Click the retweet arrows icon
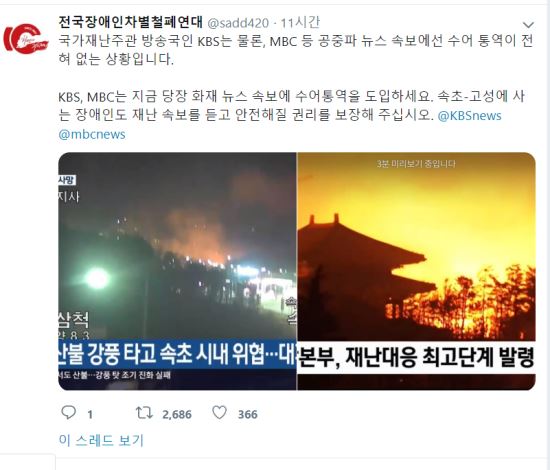 point(145,413)
